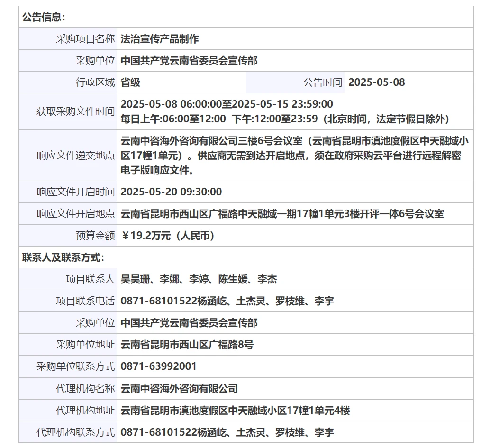The height and width of the screenshot is (448, 490).
Task: Click the daily hours line starting "每日上午:06:00至12:00"
Action: [286, 119]
